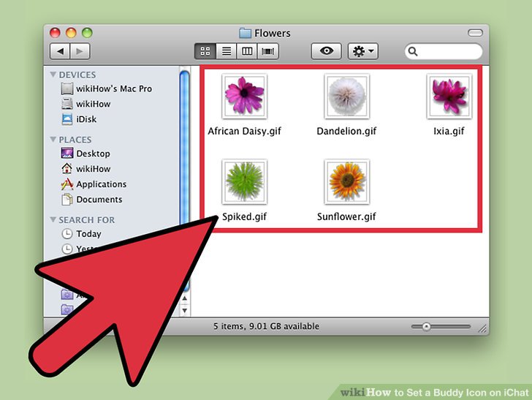Click the Ixia.gif file name
This screenshot has height=400, width=532.
[x=449, y=131]
